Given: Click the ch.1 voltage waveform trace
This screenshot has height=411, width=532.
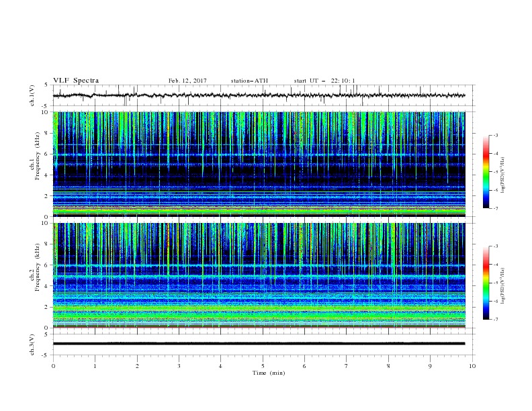Looking at the screenshot, I should tap(259, 95).
